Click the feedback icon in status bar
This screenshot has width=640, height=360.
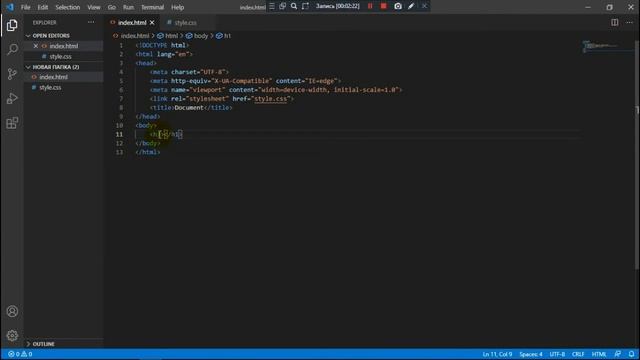click(x=618, y=354)
